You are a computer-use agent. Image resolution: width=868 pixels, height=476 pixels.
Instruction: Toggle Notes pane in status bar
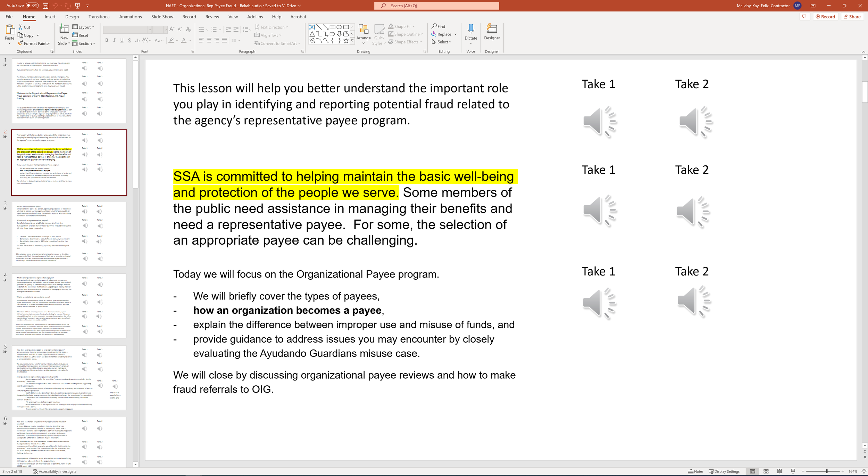tap(696, 471)
